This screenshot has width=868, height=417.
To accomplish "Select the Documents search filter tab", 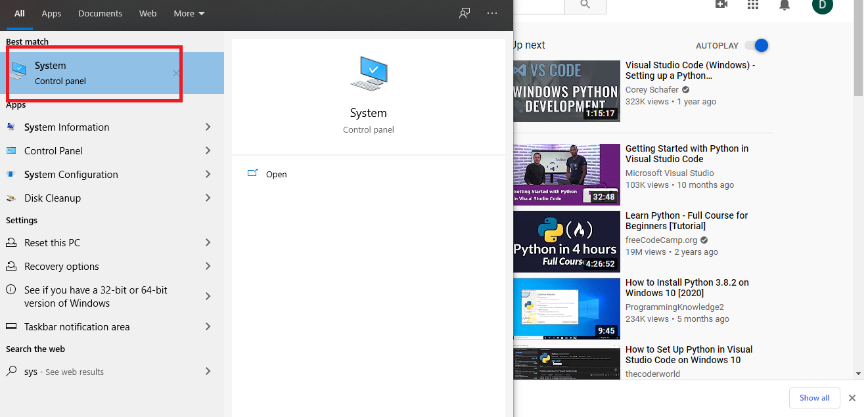I will (x=100, y=13).
